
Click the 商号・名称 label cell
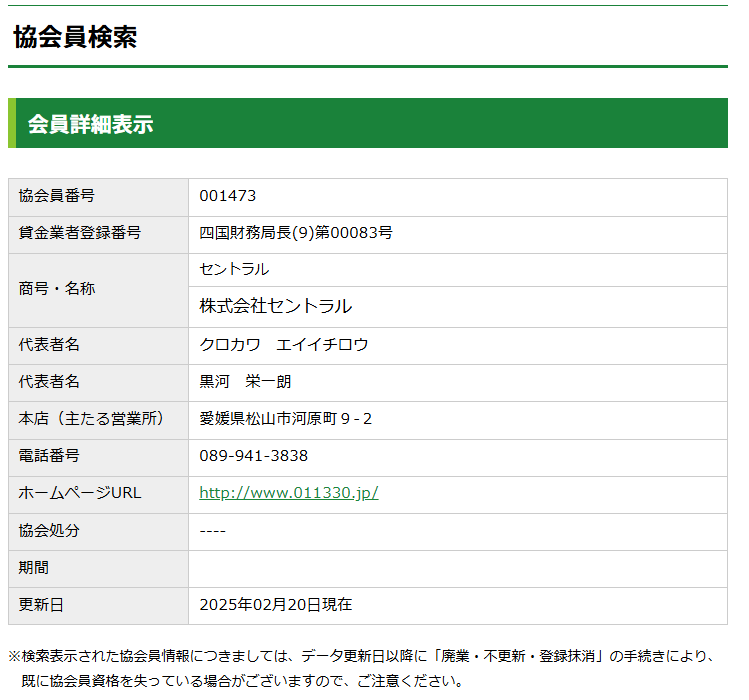57,289
